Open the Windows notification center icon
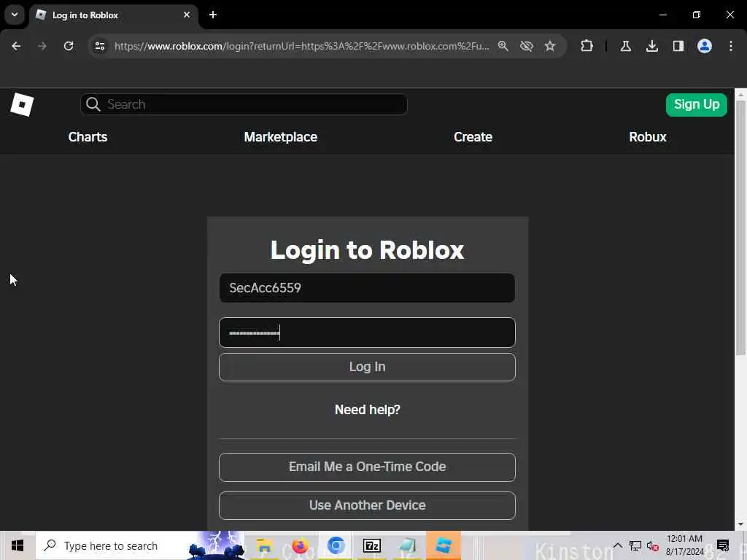 click(723, 545)
